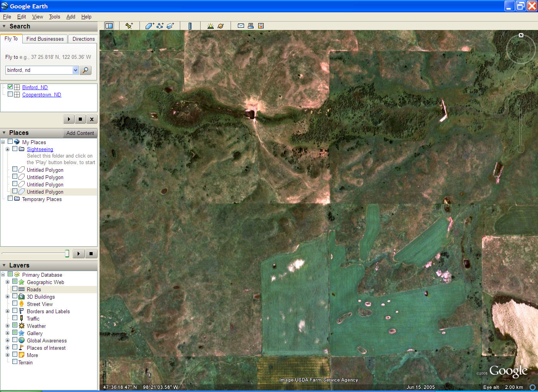This screenshot has width=538, height=392.
Task: Click the Global Awareness globe icon
Action: point(22,340)
